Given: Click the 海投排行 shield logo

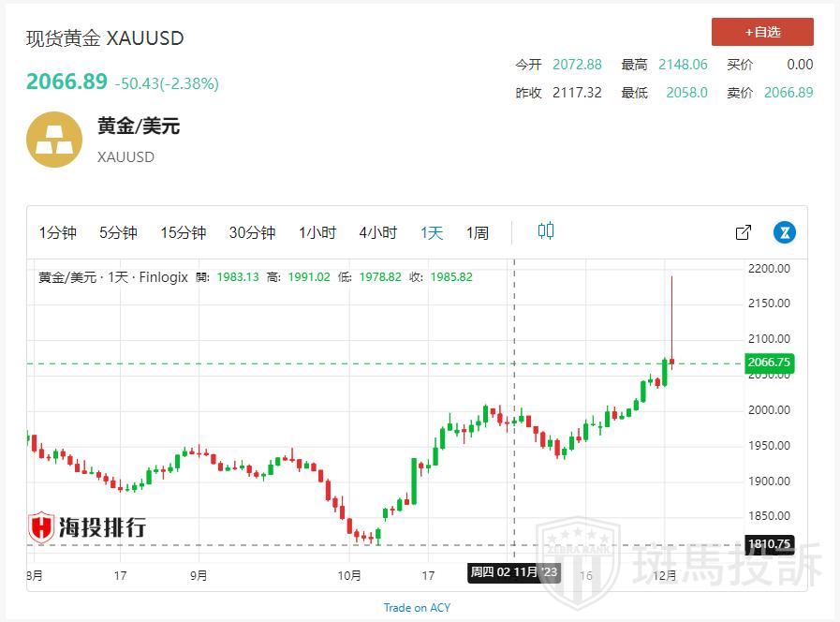Looking at the screenshot, I should click(x=42, y=527).
